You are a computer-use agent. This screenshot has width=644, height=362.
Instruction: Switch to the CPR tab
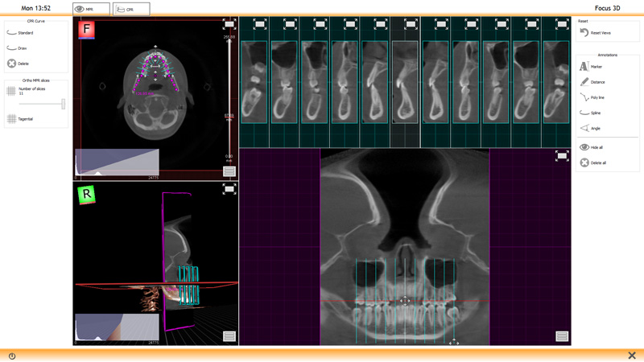pos(130,10)
